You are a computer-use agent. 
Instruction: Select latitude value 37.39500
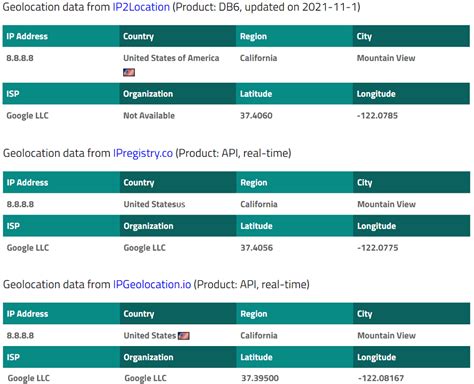pyautogui.click(x=260, y=378)
